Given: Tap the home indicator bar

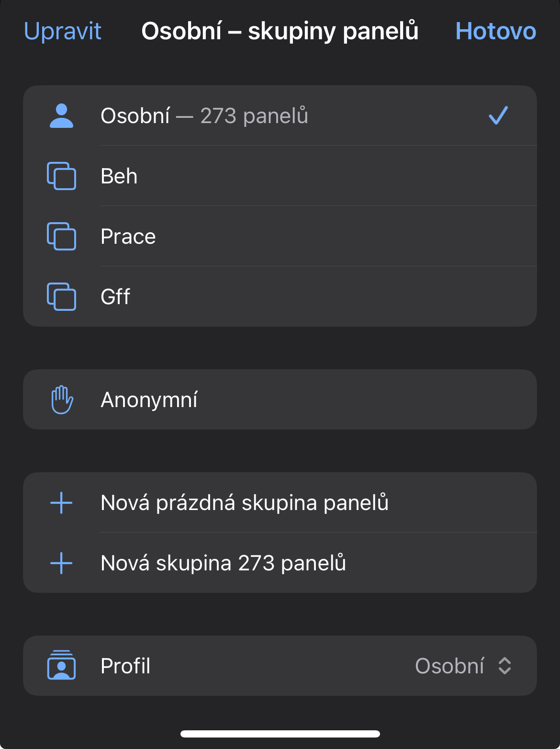Looking at the screenshot, I should tap(280, 734).
